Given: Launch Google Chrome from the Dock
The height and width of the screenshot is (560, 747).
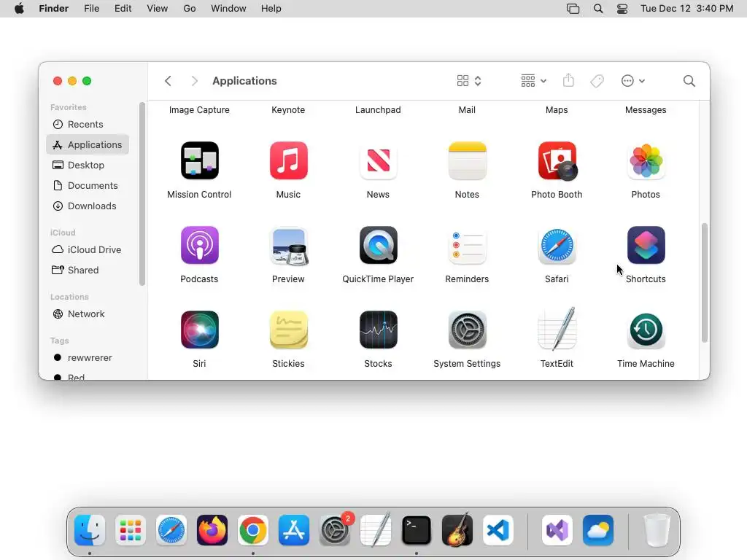Looking at the screenshot, I should (x=253, y=530).
